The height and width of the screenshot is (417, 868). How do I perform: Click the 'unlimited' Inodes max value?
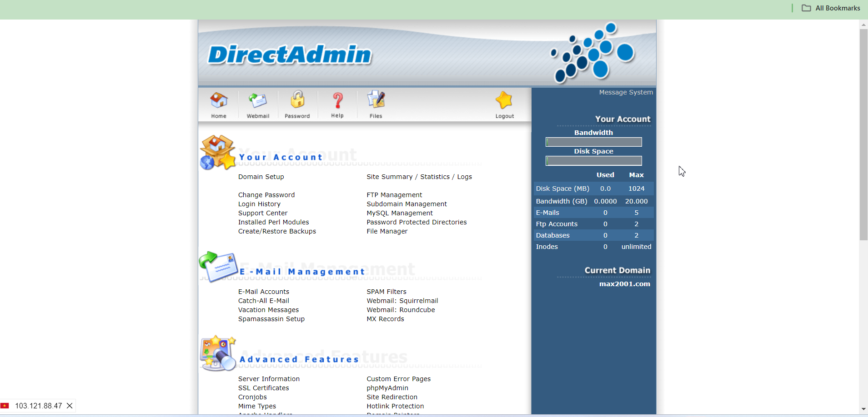(637, 247)
